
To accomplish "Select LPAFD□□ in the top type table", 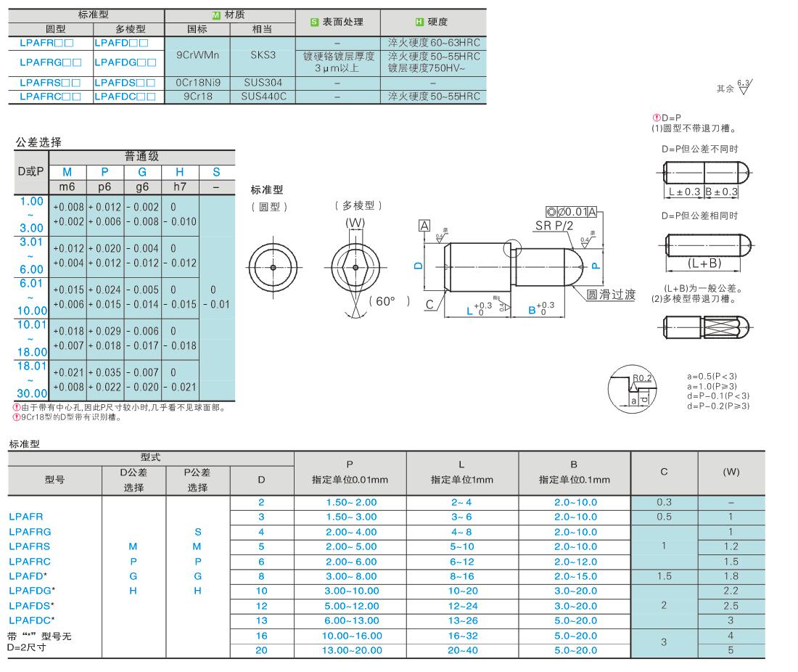I will tap(121, 43).
